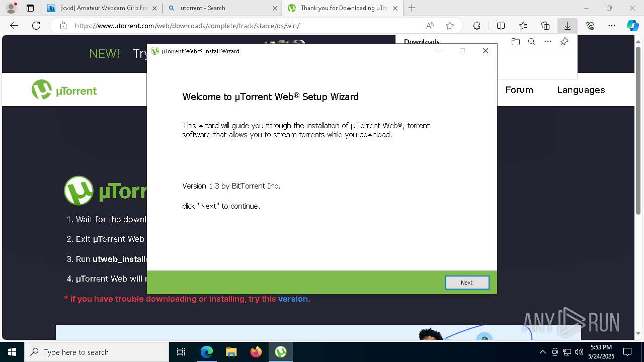Screen dimensions: 644x362
Task: Click the µTorrent logo in site header
Action: (64, 90)
